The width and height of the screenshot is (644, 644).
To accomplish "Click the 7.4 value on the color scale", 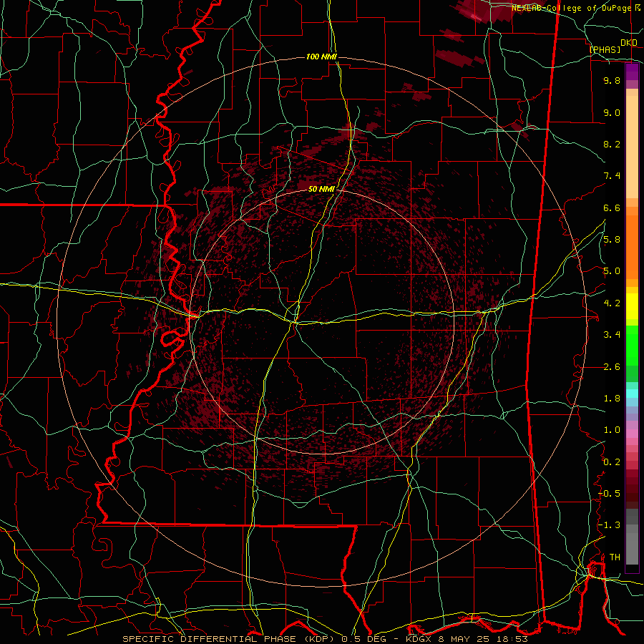I will 612,176.
